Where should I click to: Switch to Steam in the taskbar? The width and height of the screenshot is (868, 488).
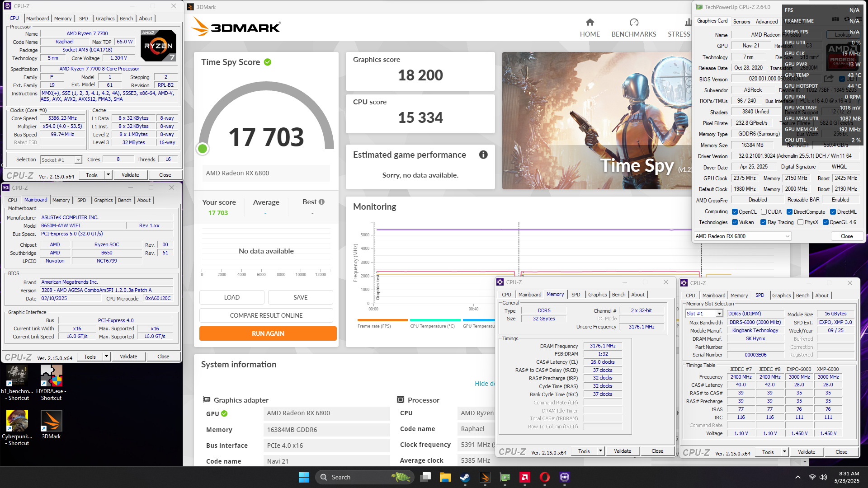tap(465, 477)
